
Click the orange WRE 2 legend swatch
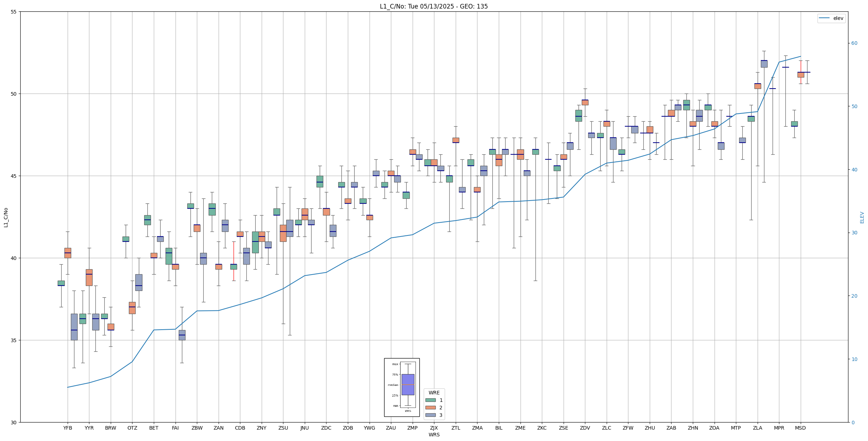tap(430, 408)
